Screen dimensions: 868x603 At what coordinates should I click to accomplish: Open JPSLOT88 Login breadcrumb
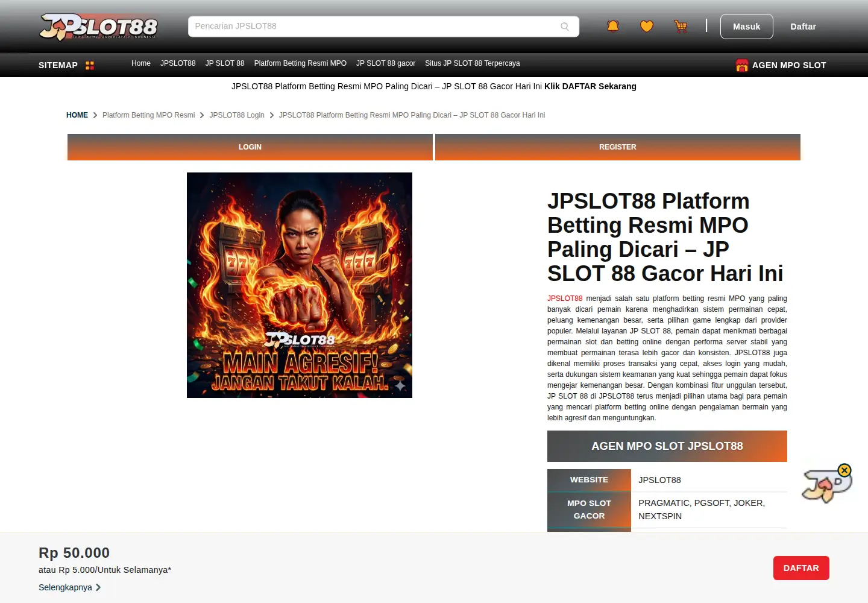(x=237, y=115)
